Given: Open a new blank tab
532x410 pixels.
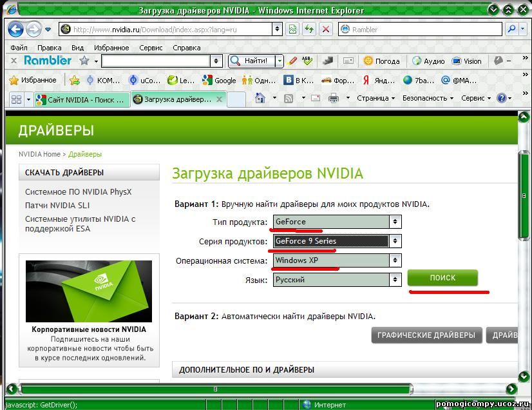Looking at the screenshot, I should coord(236,100).
